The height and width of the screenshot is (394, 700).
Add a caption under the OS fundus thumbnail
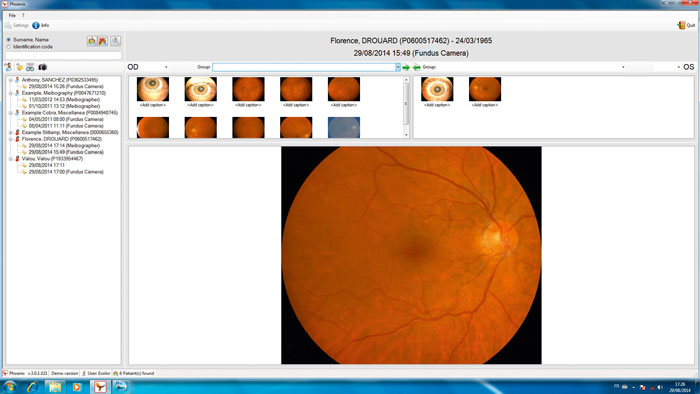pyautogui.click(x=485, y=105)
